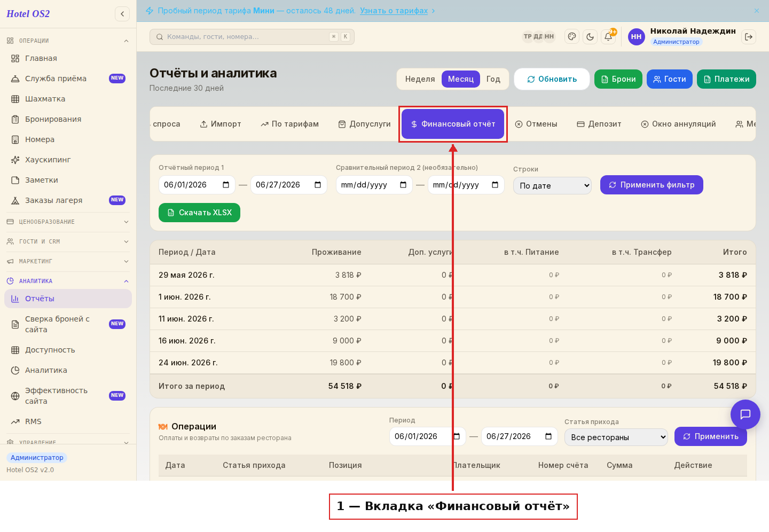Switch to the Отмены tab
Viewport: 769px width, 532px height.
pos(536,124)
